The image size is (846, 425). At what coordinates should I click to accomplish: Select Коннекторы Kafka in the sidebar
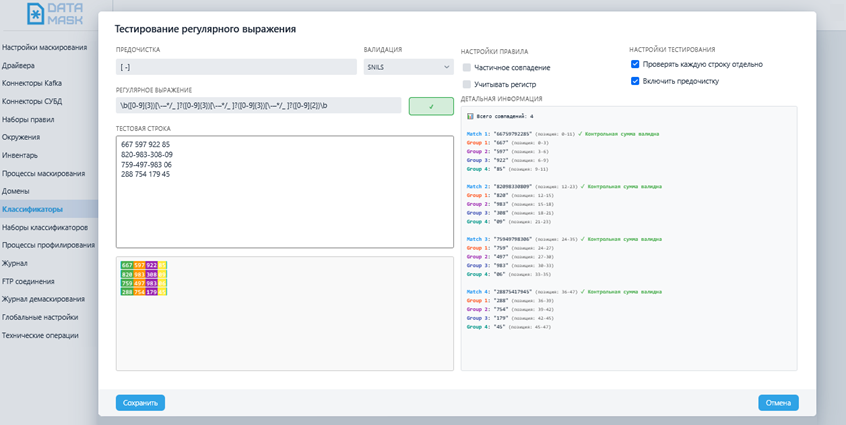pyautogui.click(x=33, y=83)
